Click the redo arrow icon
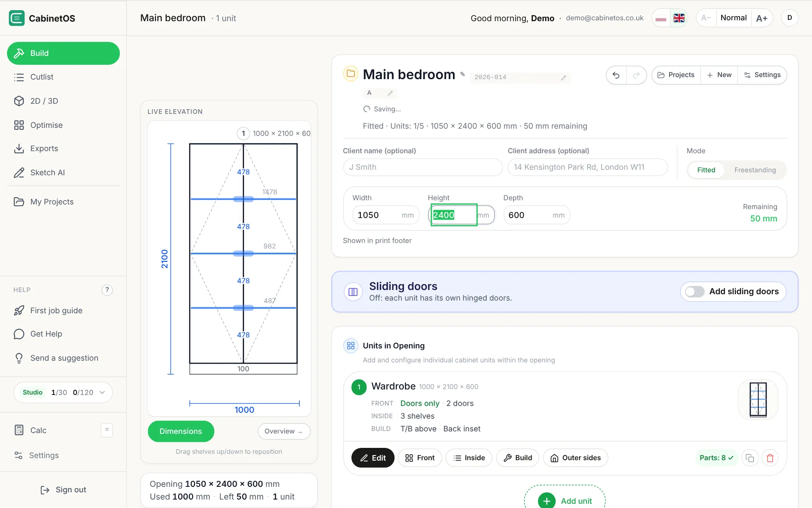 [x=636, y=75]
